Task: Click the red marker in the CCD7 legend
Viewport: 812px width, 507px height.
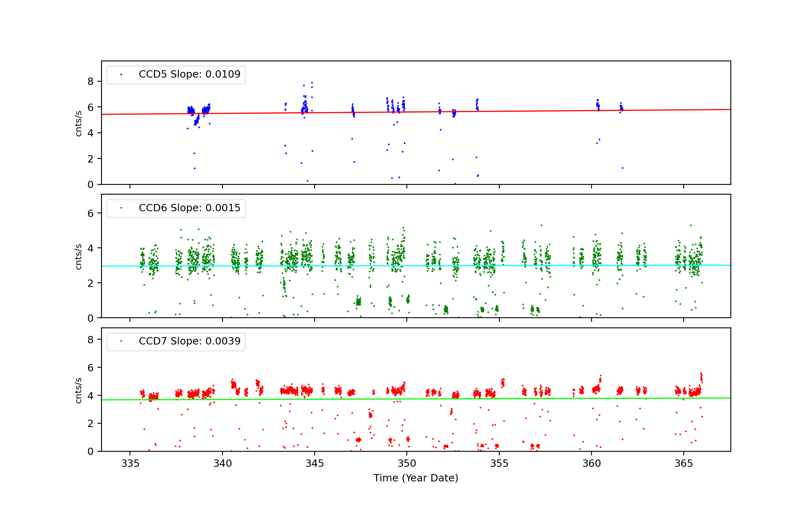Action: (x=121, y=341)
